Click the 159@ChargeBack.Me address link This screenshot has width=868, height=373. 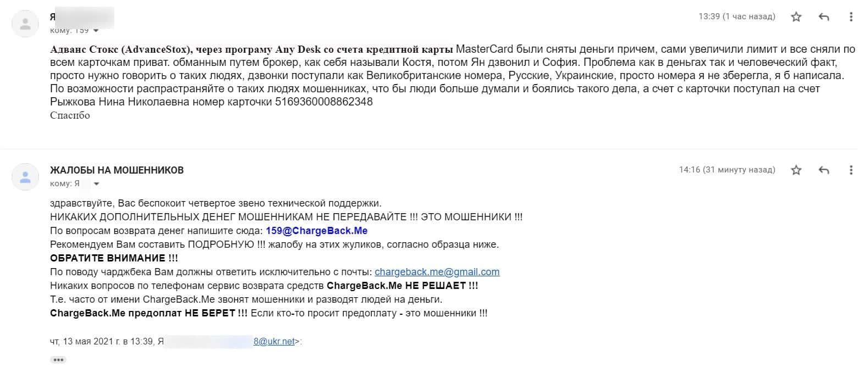(x=317, y=231)
